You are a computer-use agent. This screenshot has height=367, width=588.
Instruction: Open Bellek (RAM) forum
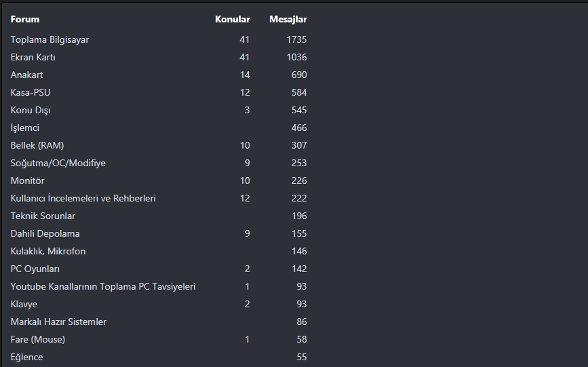37,146
